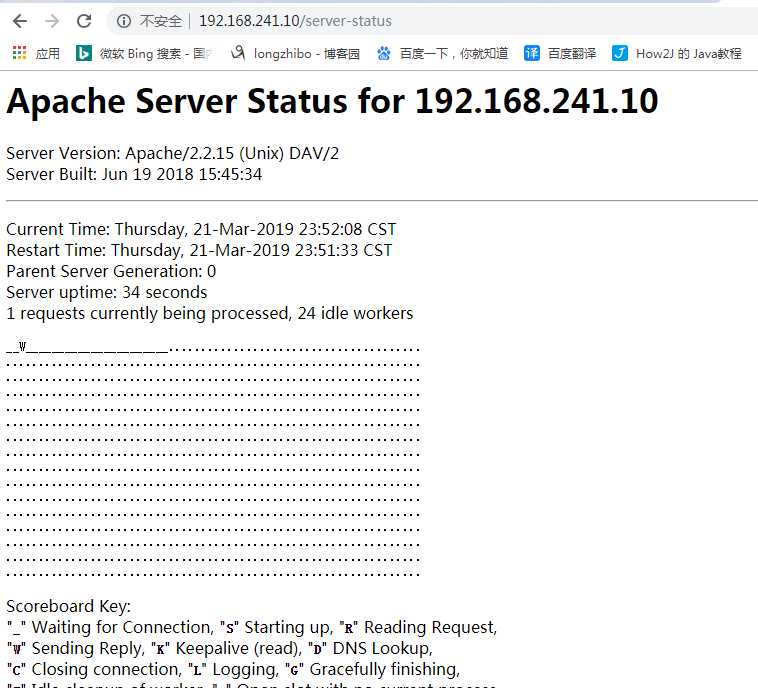Open the site security info icon
Viewport: 758px width, 688px height.
124,21
